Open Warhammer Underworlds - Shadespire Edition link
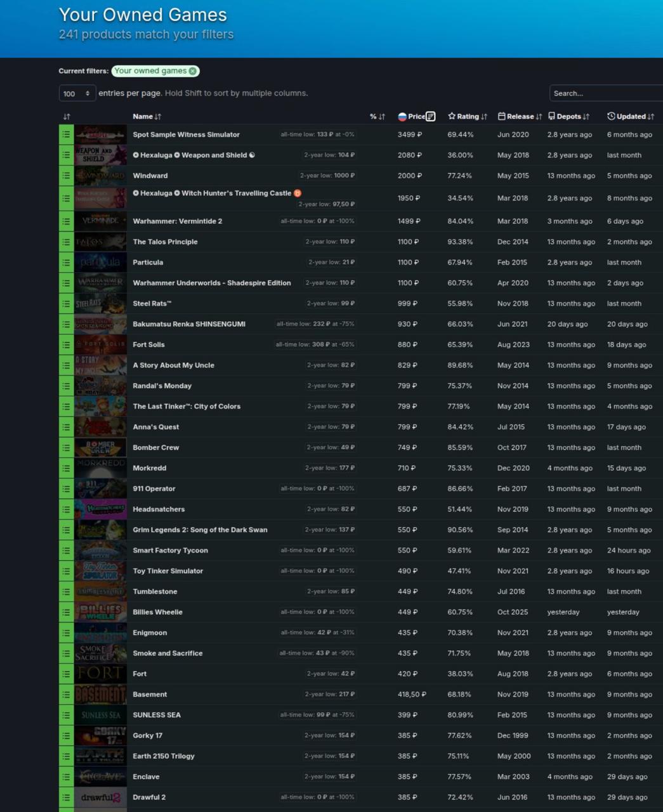The image size is (663, 812). point(212,283)
